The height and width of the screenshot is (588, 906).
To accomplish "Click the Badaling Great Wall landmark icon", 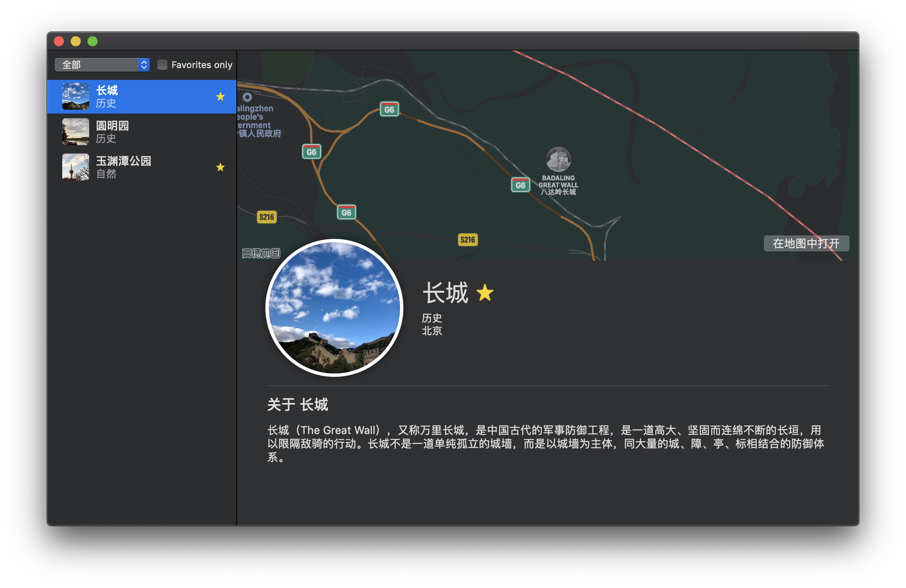I will [558, 159].
